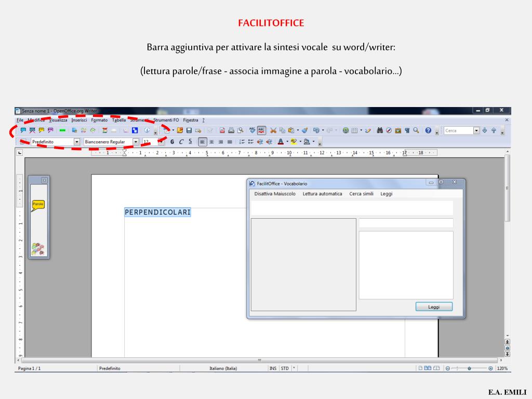Click the info FacilitOffice toolbar icon
This screenshot has width=532, height=399.
point(147,130)
